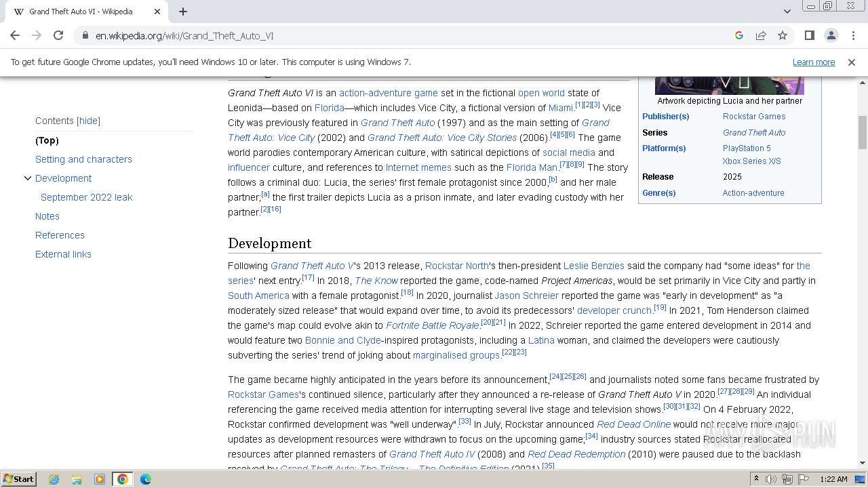This screenshot has width=868, height=488.
Task: Hide the Contents sidebar
Action: (x=88, y=121)
